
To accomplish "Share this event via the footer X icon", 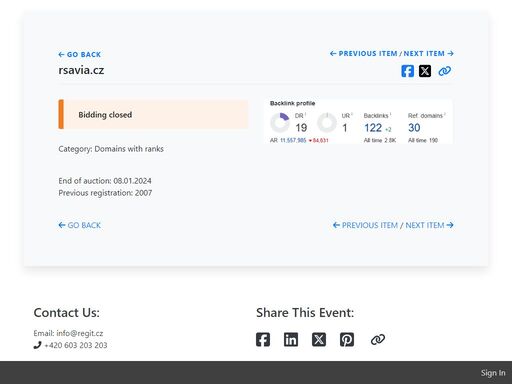I will (x=319, y=340).
